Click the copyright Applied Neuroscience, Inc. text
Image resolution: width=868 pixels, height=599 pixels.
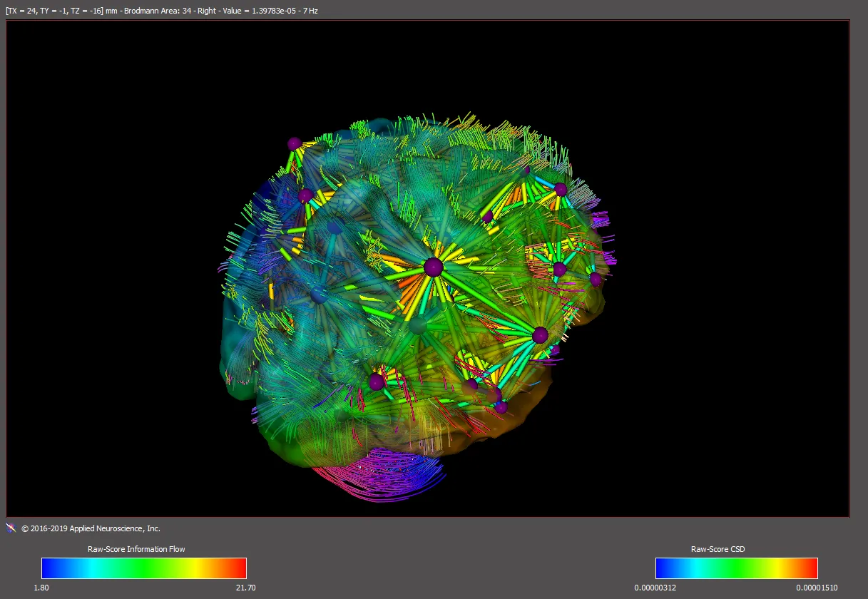(91, 528)
